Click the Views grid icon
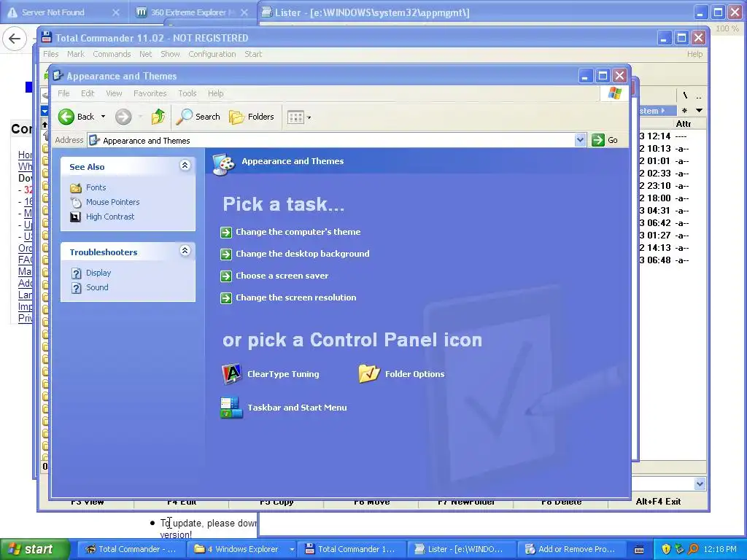 point(295,117)
